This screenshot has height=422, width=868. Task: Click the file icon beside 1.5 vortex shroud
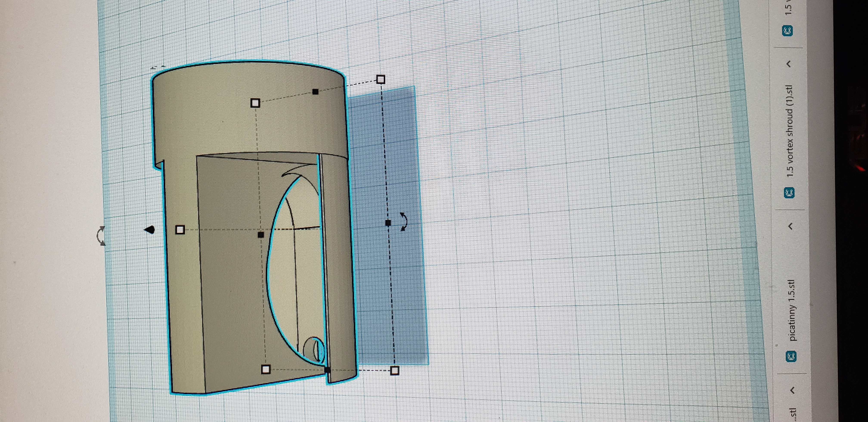(789, 193)
